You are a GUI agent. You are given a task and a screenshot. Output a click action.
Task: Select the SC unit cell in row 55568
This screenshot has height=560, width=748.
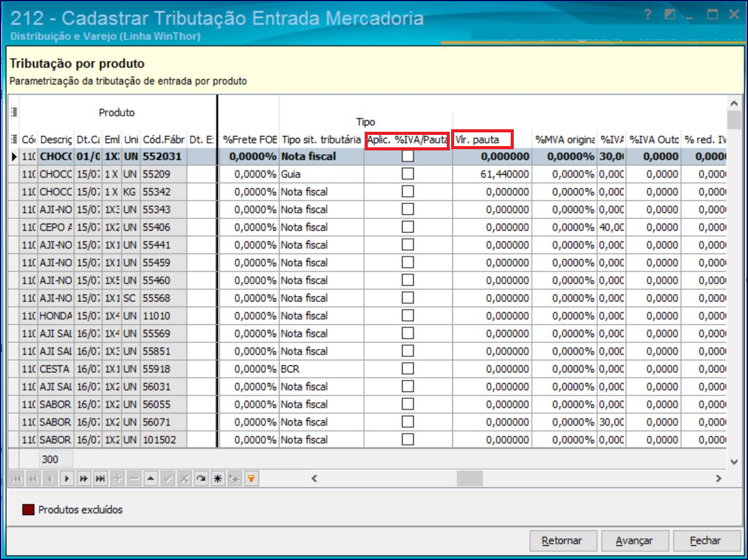tap(130, 298)
